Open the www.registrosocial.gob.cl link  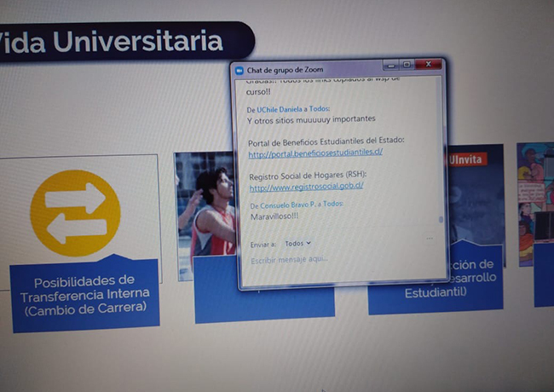[x=306, y=187]
